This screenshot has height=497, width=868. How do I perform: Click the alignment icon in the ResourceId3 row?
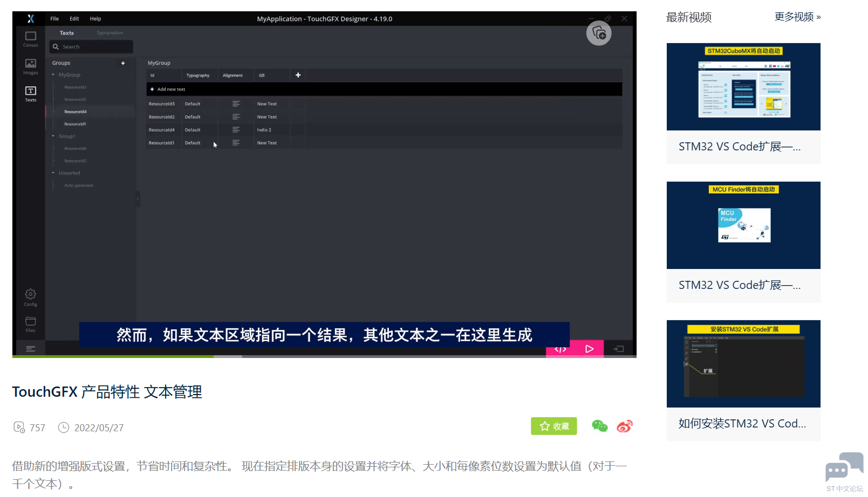(x=236, y=103)
